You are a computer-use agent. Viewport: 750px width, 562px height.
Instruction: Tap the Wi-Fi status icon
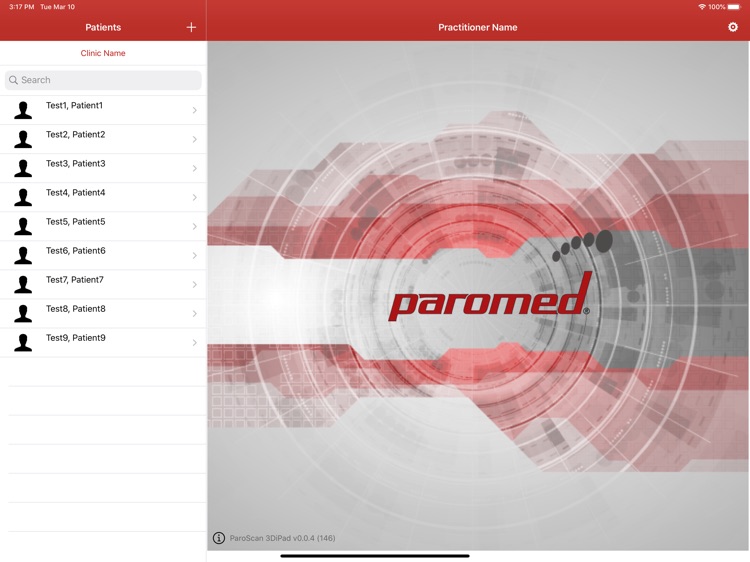tap(702, 7)
